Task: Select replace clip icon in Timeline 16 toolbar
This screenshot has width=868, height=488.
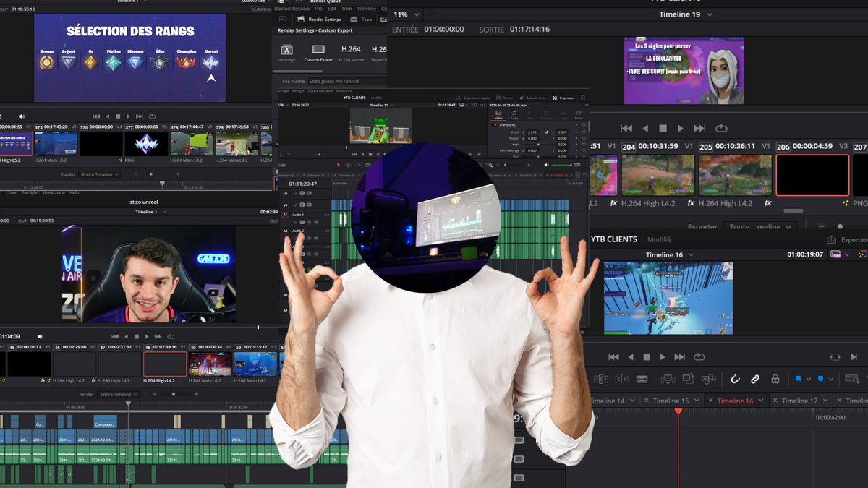Action: click(x=708, y=379)
